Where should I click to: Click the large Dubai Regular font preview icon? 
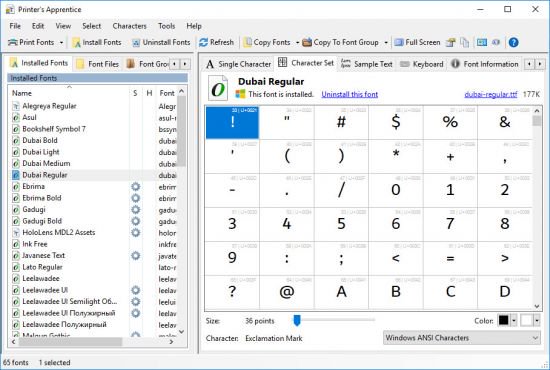(218, 89)
